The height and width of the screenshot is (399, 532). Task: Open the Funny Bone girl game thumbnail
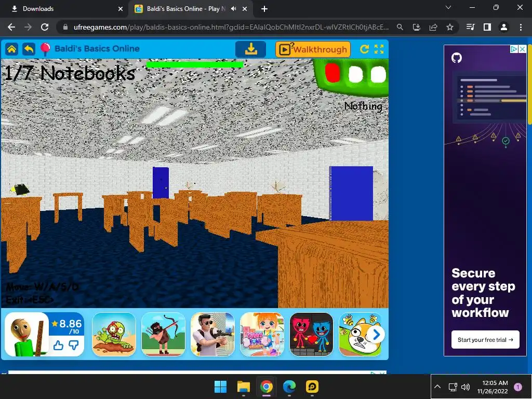pyautogui.click(x=262, y=334)
